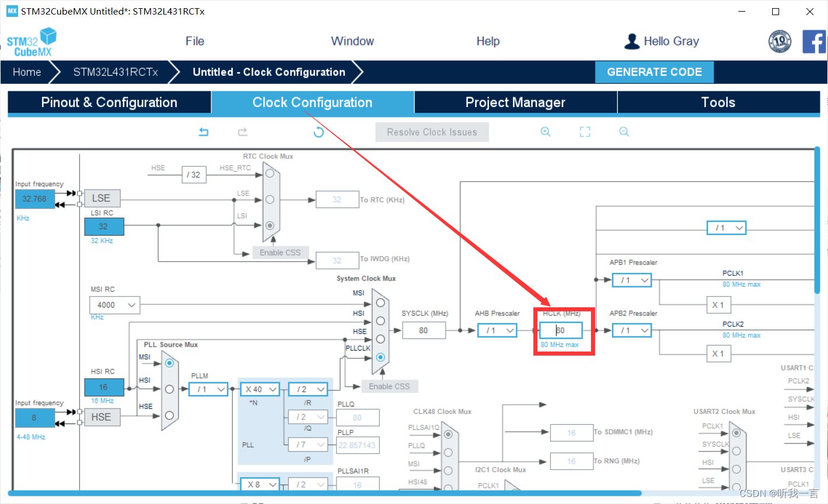Open the PLL X 40 multiplier dropdown

(260, 389)
